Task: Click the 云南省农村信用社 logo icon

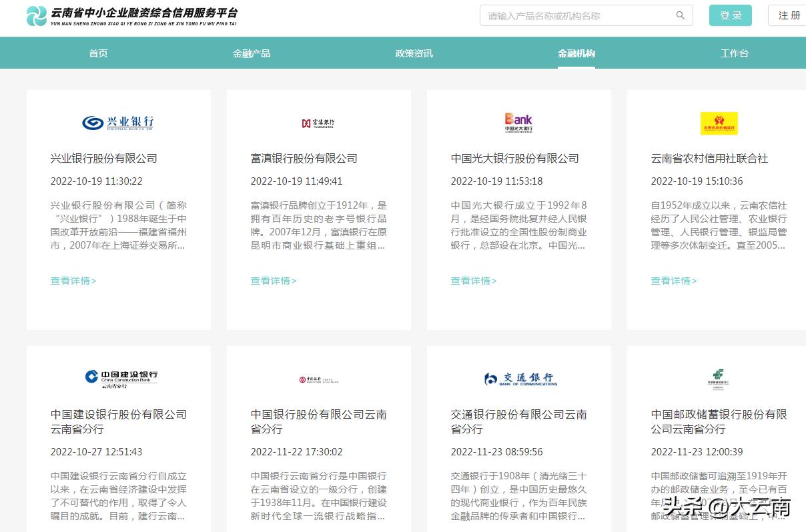Action: click(719, 123)
